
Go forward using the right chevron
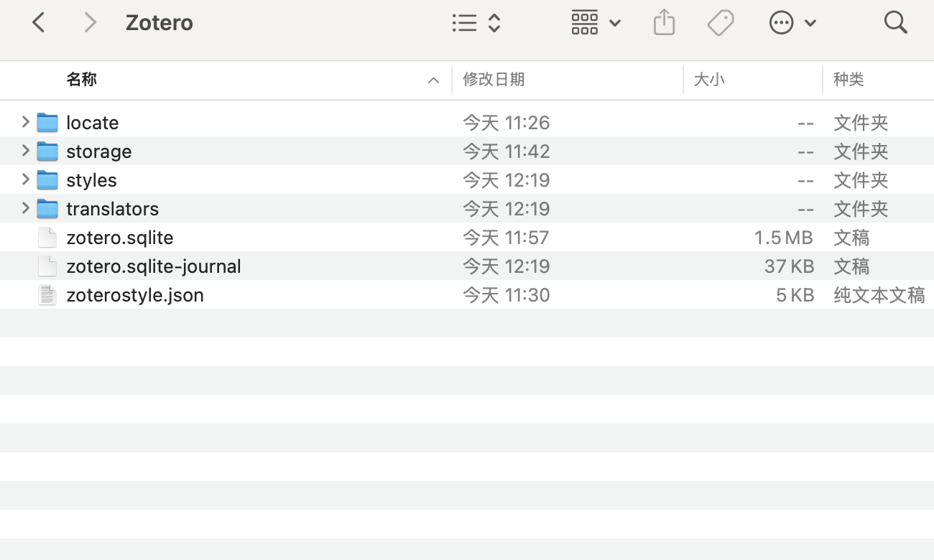[x=90, y=22]
